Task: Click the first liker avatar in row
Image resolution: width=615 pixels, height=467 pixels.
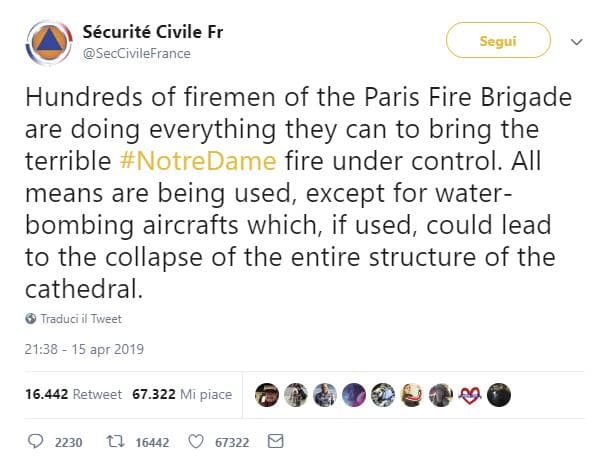Action: [266, 395]
